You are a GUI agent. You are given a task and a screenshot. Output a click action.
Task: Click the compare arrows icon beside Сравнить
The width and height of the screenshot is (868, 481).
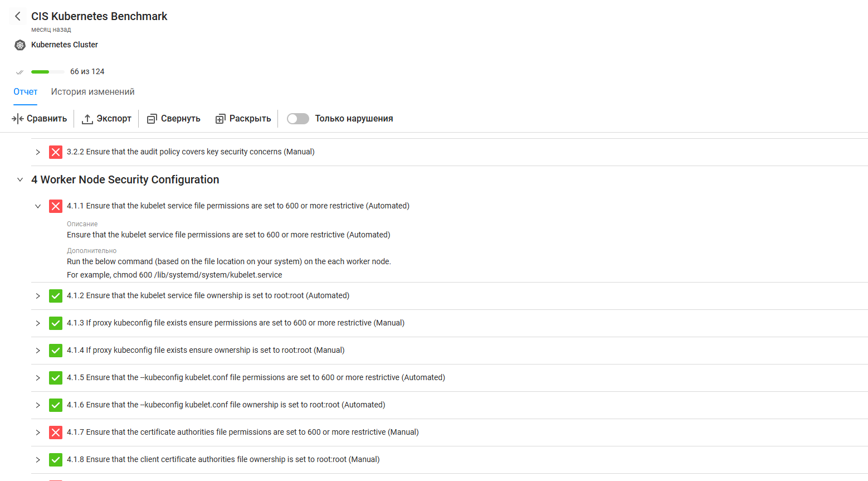tap(18, 119)
